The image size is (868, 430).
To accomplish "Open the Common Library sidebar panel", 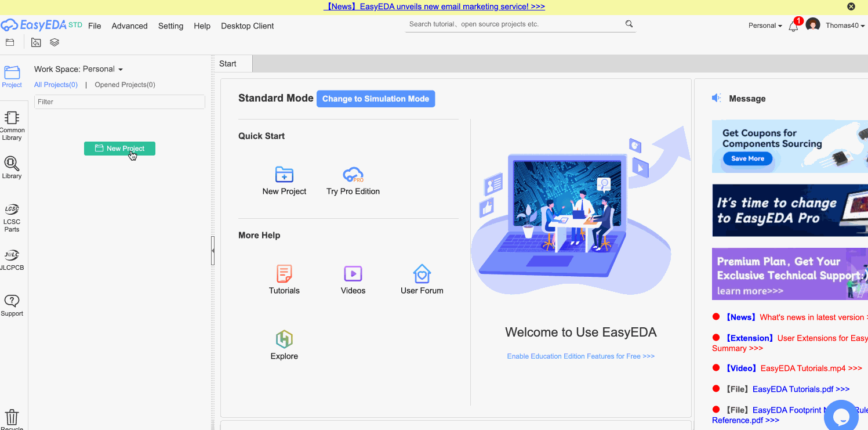I will (x=12, y=125).
